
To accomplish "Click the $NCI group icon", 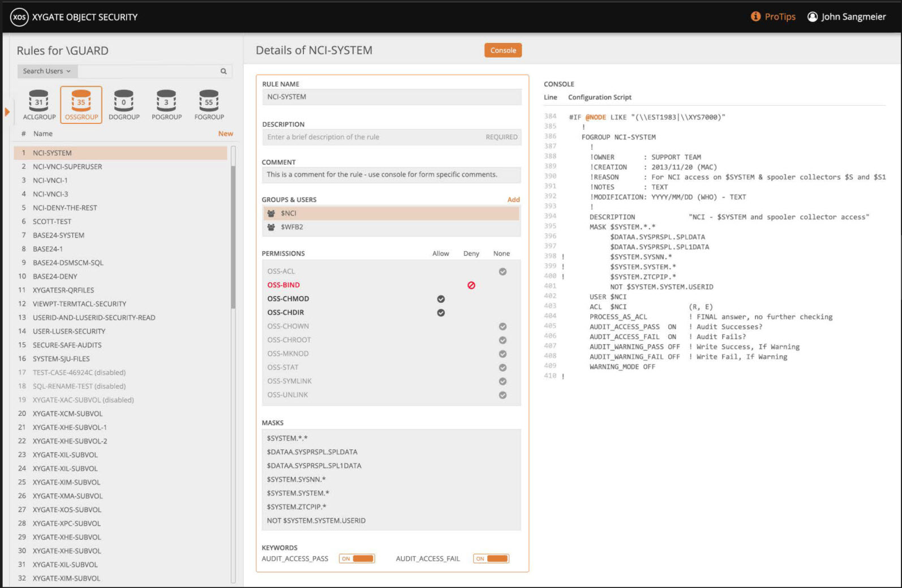I will (x=271, y=213).
